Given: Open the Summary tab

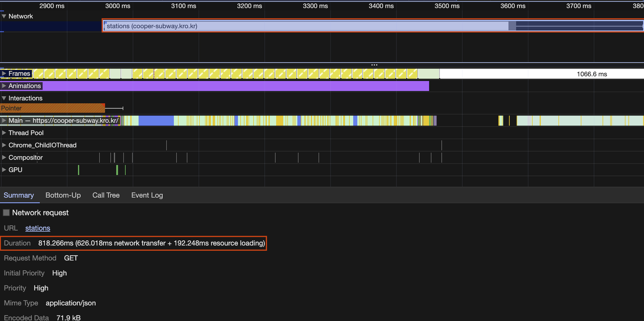Looking at the screenshot, I should tap(19, 195).
